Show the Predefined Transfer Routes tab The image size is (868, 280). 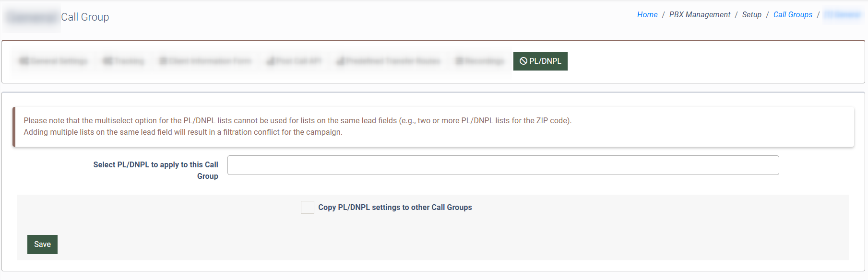[x=392, y=61]
